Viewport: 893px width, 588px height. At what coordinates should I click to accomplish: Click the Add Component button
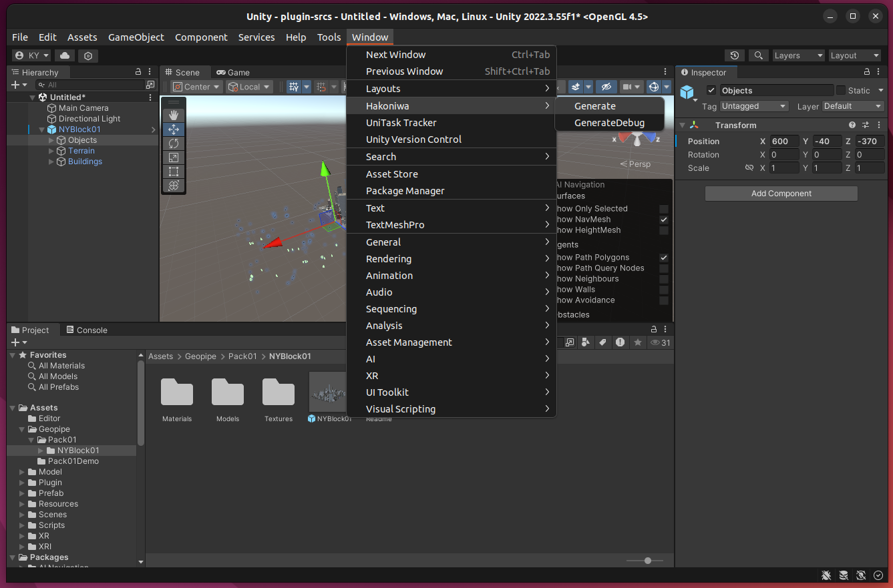coord(781,194)
